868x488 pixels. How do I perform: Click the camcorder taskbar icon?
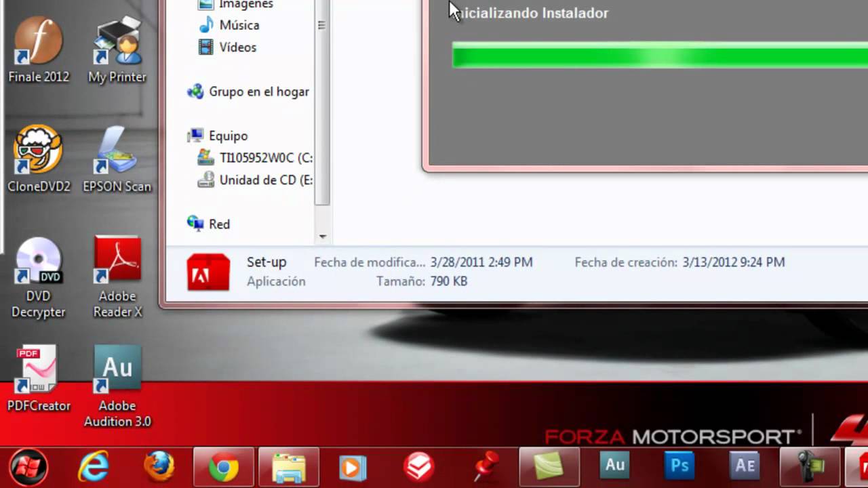coord(810,467)
